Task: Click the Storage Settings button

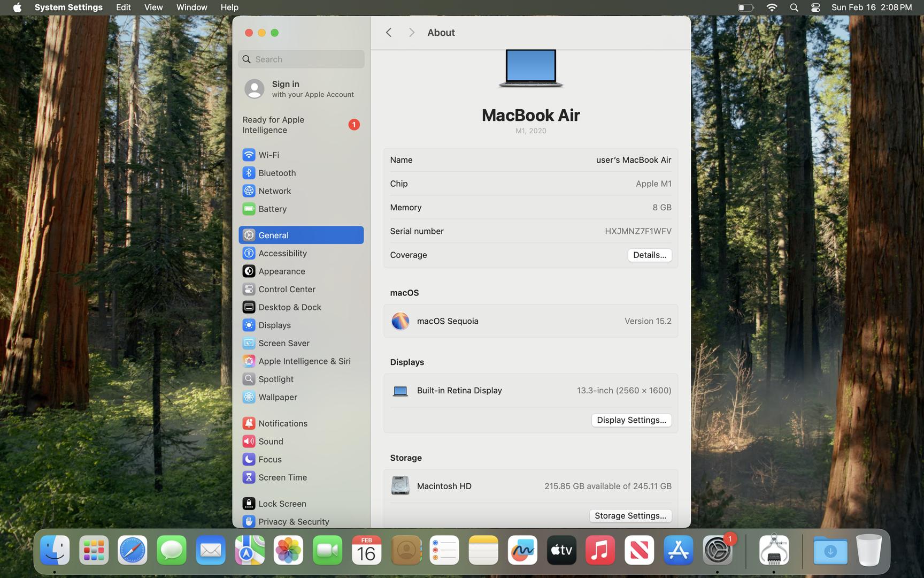Action: coord(630,515)
